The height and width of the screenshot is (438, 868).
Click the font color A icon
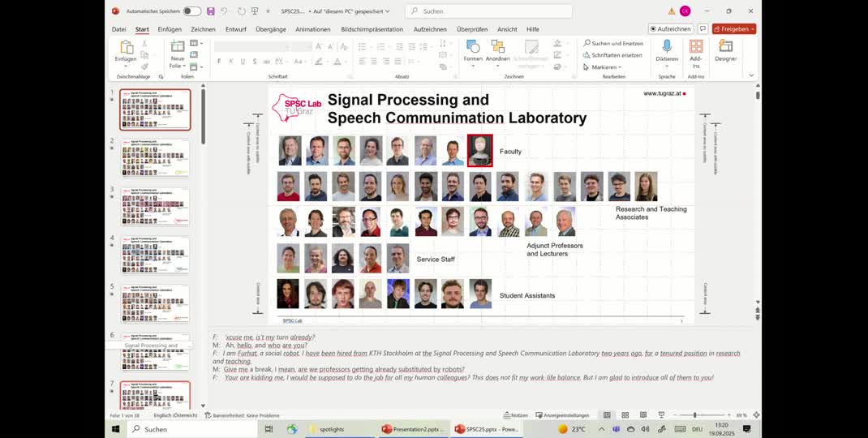[337, 62]
